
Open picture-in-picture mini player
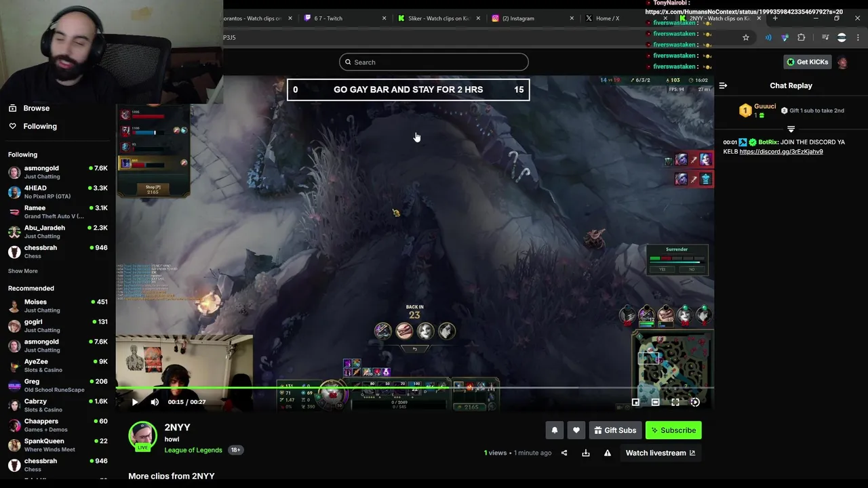point(635,402)
